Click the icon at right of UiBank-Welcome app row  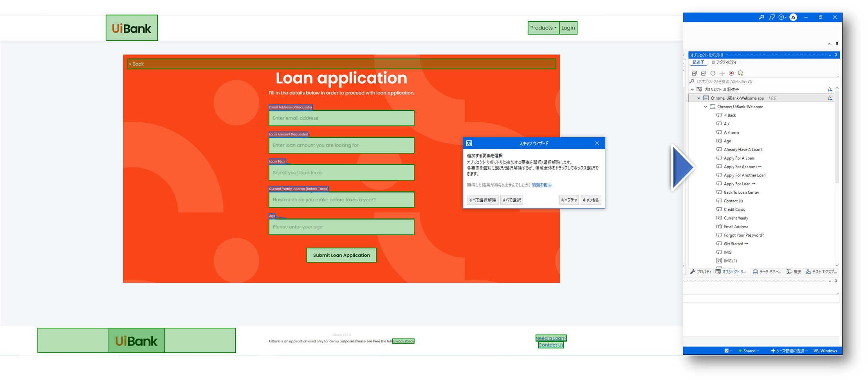830,98
